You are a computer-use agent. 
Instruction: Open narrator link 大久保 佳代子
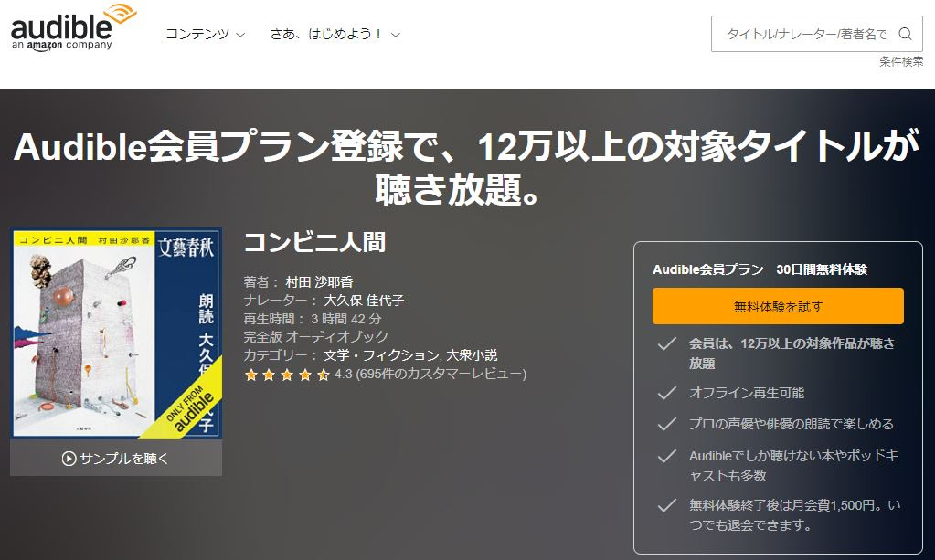coord(364,301)
